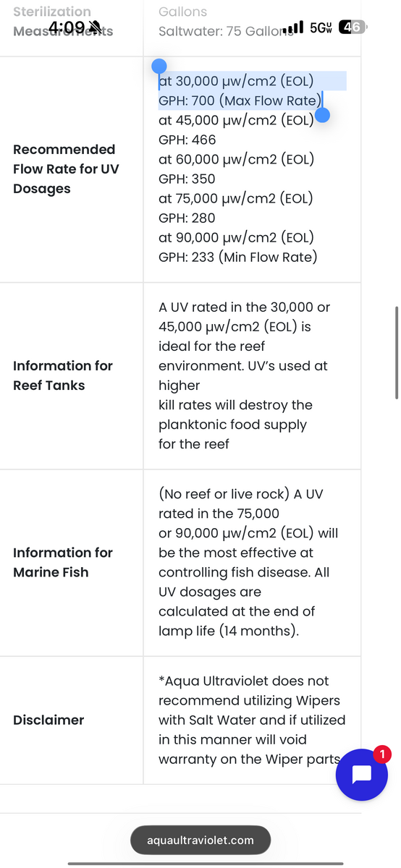Tap the 4:09 clock in status bar
Viewport: 401px width, 868px height.
tap(67, 27)
